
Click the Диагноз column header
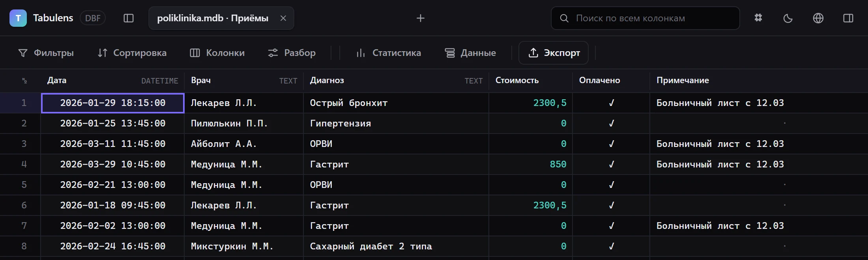click(396, 81)
